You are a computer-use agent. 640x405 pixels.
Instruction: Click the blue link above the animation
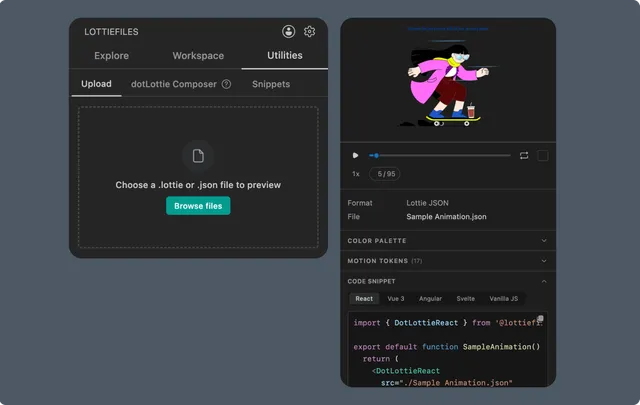point(448,29)
